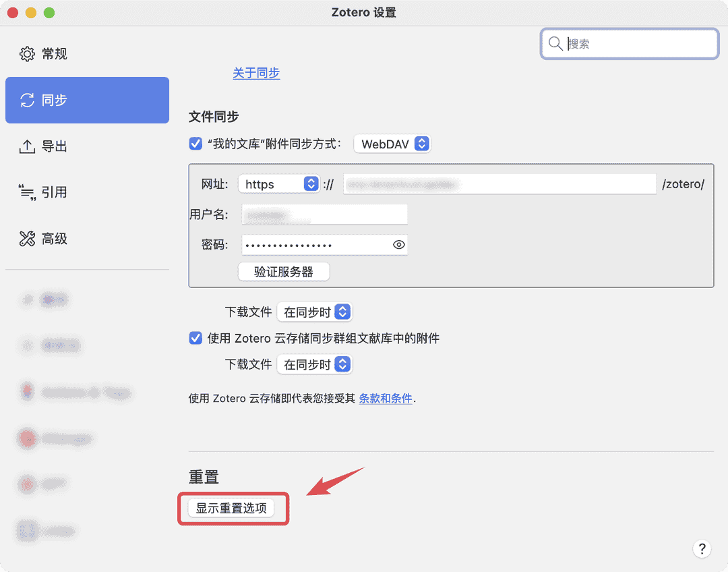Open second 下载文件 dropdown under group libraries
The image size is (728, 572).
(x=315, y=365)
